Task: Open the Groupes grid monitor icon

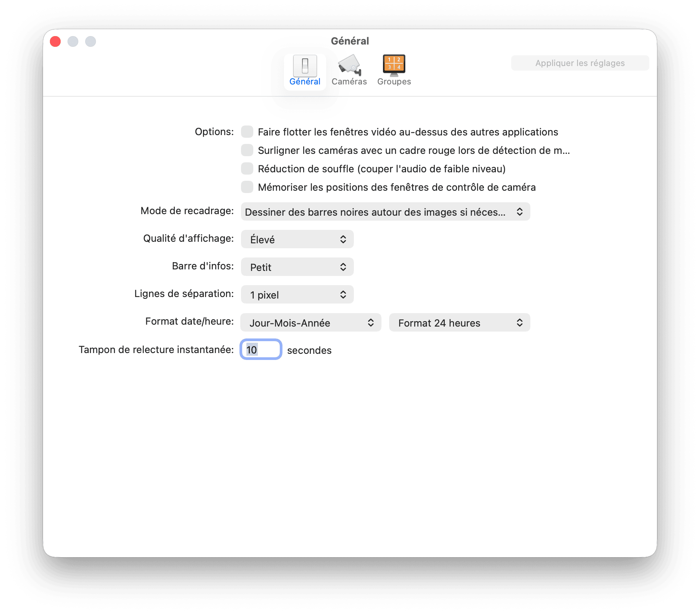Action: tap(394, 65)
